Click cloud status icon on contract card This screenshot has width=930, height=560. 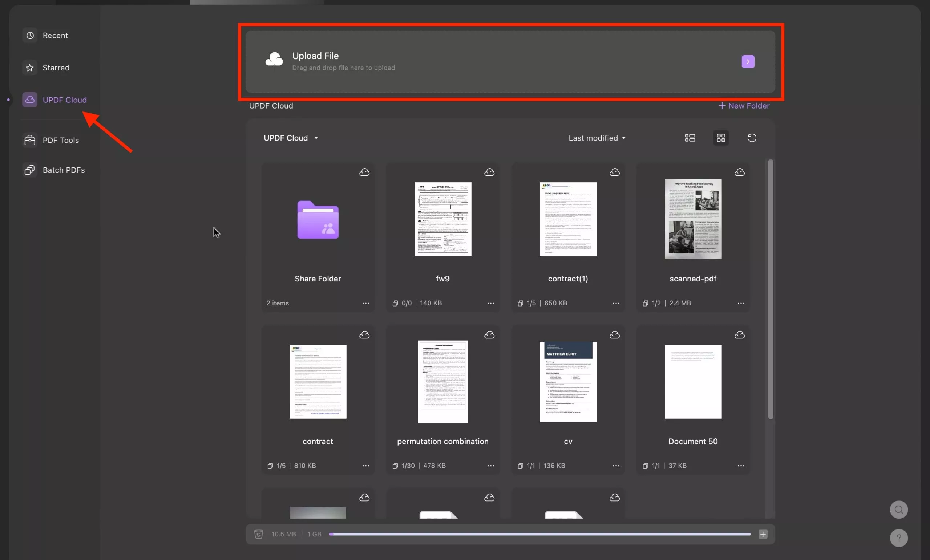[364, 335]
